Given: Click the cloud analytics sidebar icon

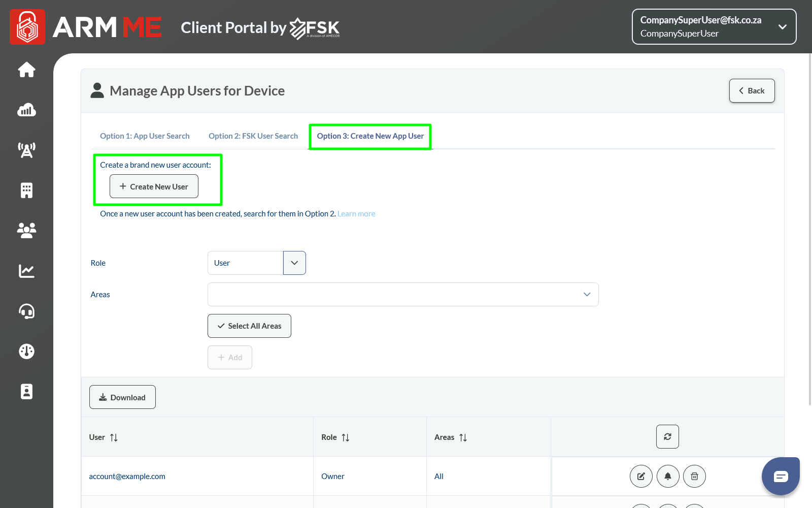Looking at the screenshot, I should pos(26,110).
